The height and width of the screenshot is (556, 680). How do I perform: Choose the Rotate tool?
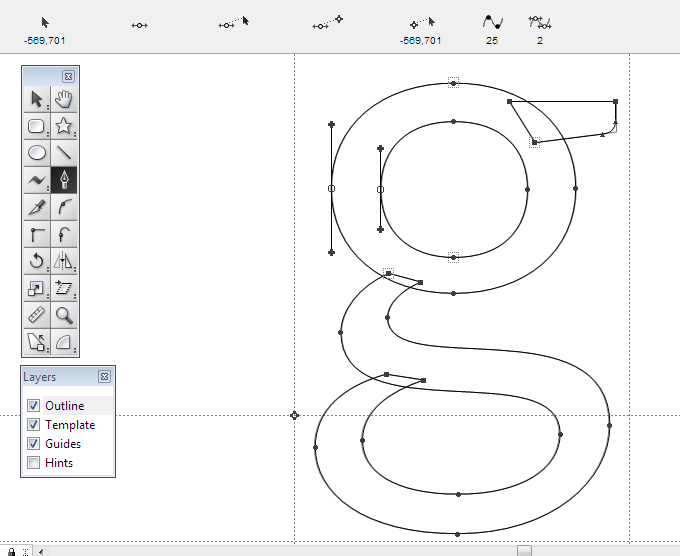(x=37, y=261)
